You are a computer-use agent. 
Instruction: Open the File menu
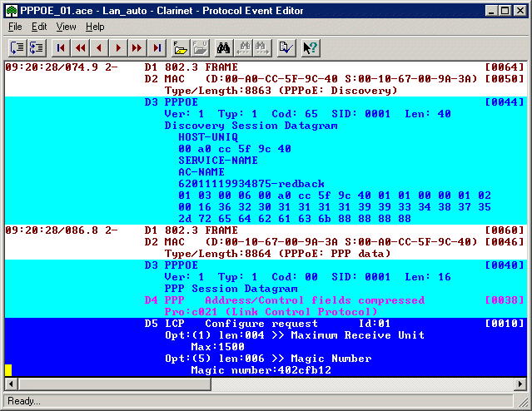(15, 27)
